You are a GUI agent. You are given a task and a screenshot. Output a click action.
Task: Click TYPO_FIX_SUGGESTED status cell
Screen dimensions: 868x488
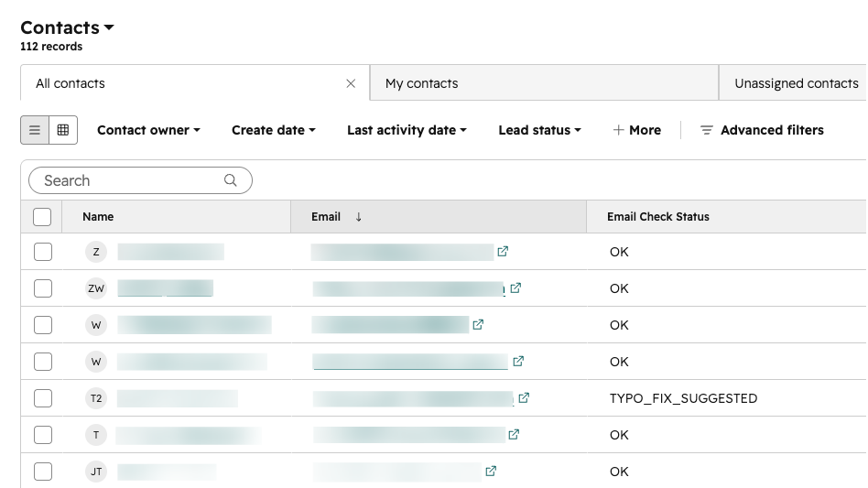tap(683, 398)
